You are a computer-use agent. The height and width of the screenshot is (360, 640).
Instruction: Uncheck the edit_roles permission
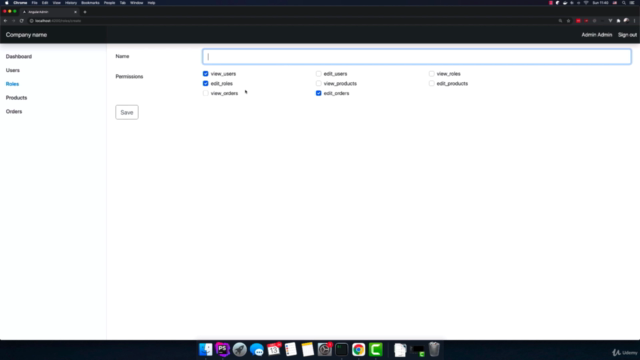pos(205,83)
